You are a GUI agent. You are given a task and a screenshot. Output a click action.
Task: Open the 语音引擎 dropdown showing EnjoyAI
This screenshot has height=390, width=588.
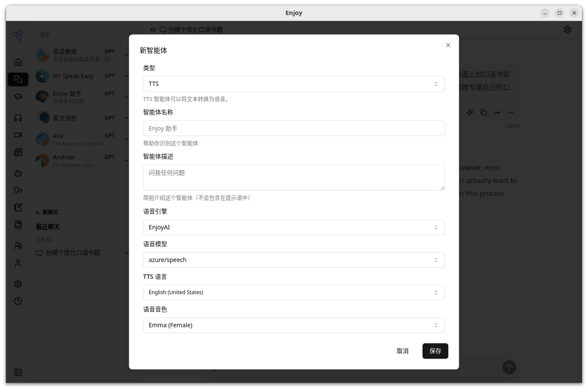294,227
